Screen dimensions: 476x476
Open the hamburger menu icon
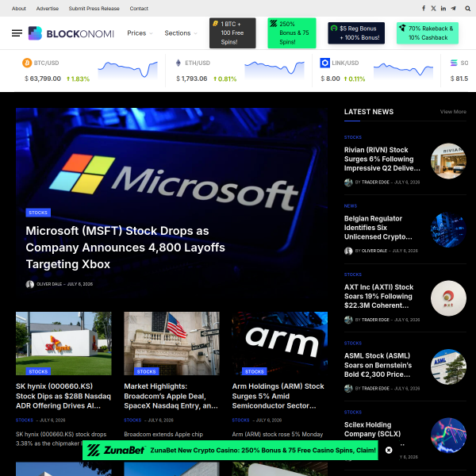pos(17,33)
